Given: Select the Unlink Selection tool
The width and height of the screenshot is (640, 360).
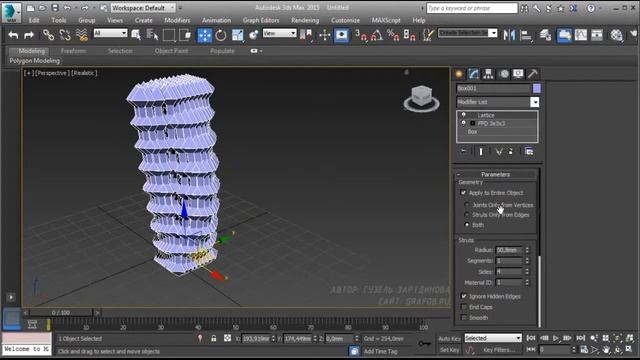Looking at the screenshot, I should pos(65,35).
